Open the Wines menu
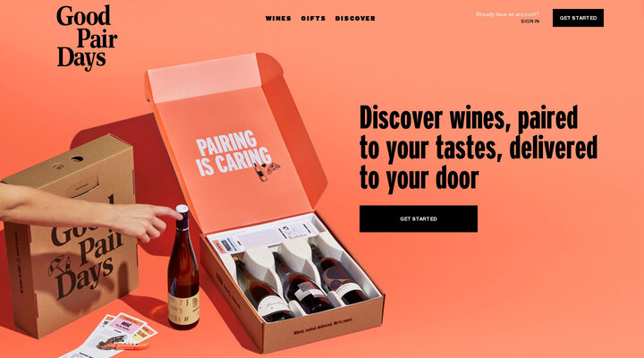The height and width of the screenshot is (358, 644). coord(278,19)
